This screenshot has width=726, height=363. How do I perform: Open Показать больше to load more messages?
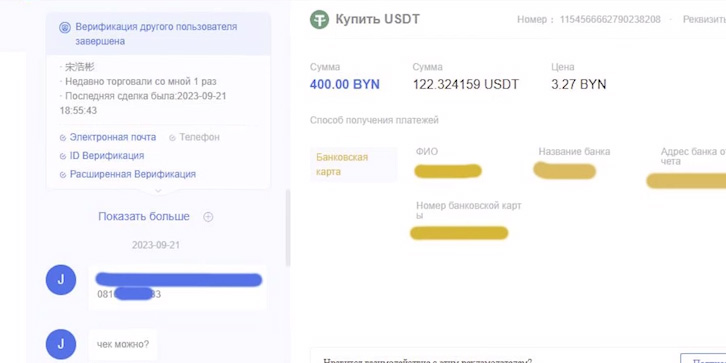pyautogui.click(x=144, y=216)
